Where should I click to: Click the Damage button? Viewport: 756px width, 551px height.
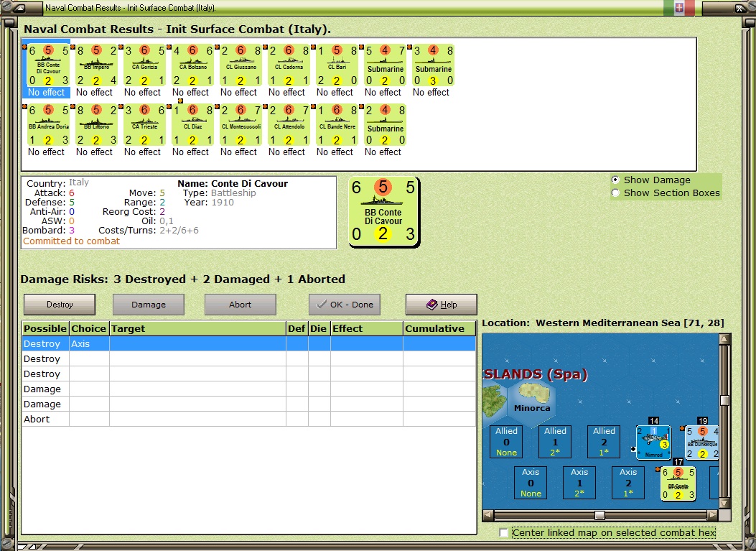point(149,305)
